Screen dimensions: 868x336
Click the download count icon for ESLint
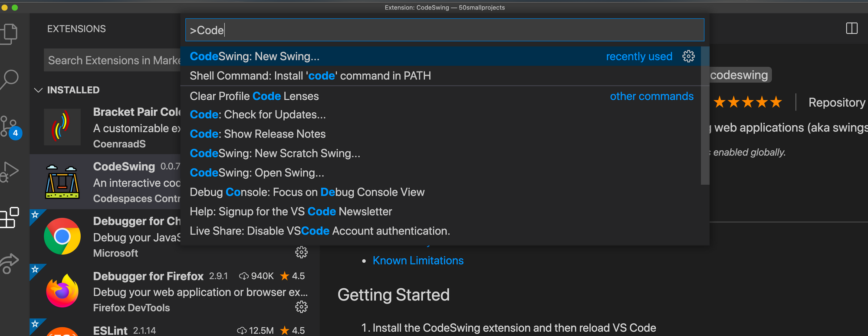coord(242,331)
